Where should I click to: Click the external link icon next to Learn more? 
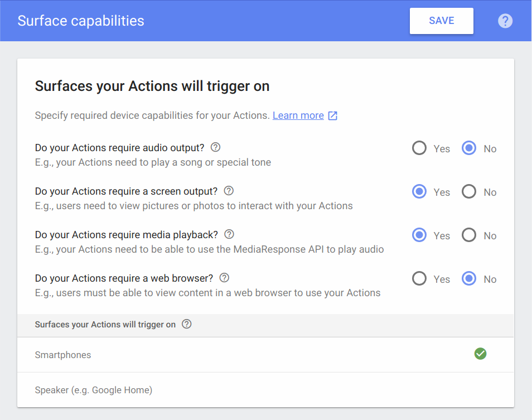click(x=333, y=115)
